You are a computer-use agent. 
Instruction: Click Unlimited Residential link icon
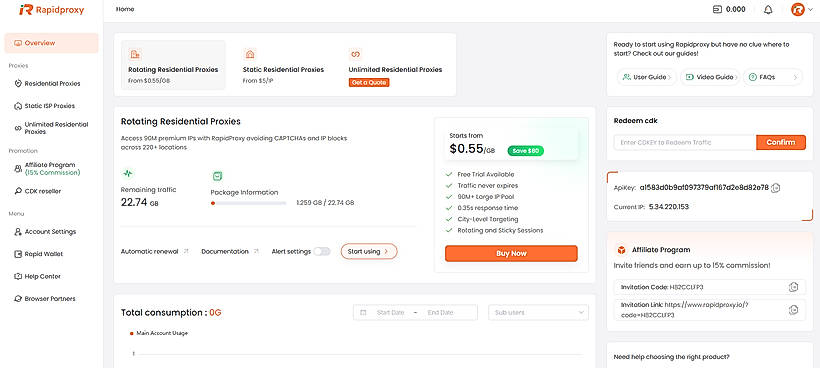pos(355,54)
